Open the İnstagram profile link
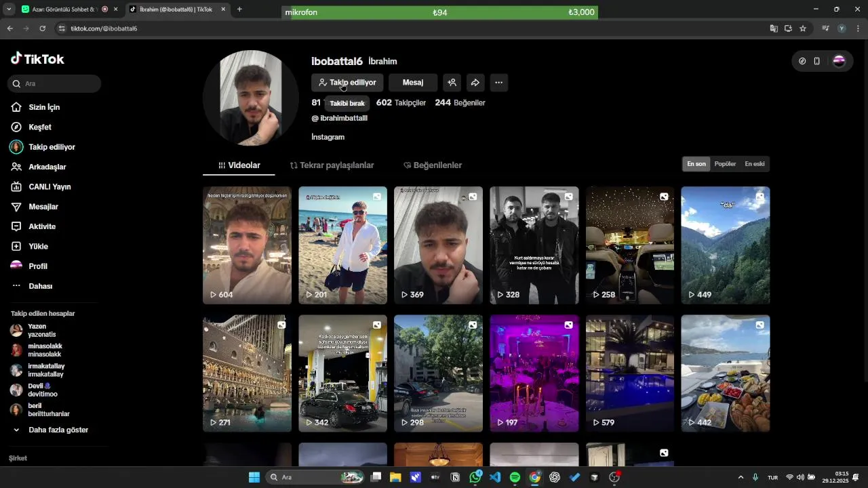 (328, 137)
